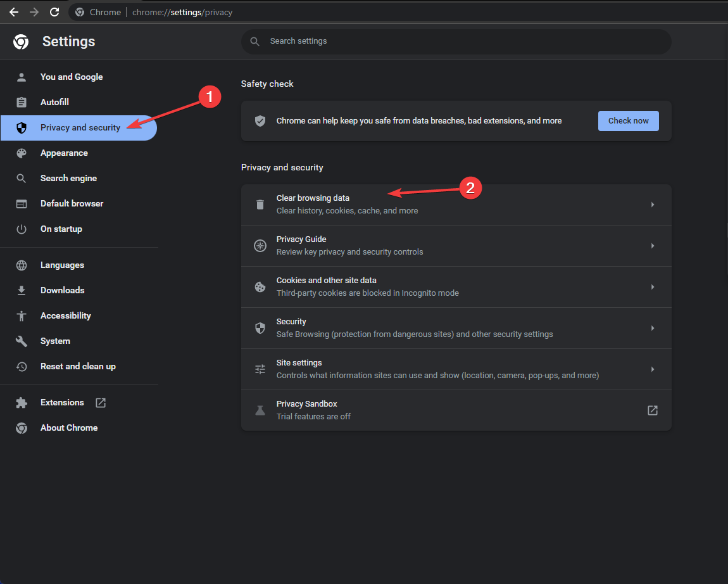728x584 pixels.
Task: Click the Search engine magnifier icon
Action: 22,178
